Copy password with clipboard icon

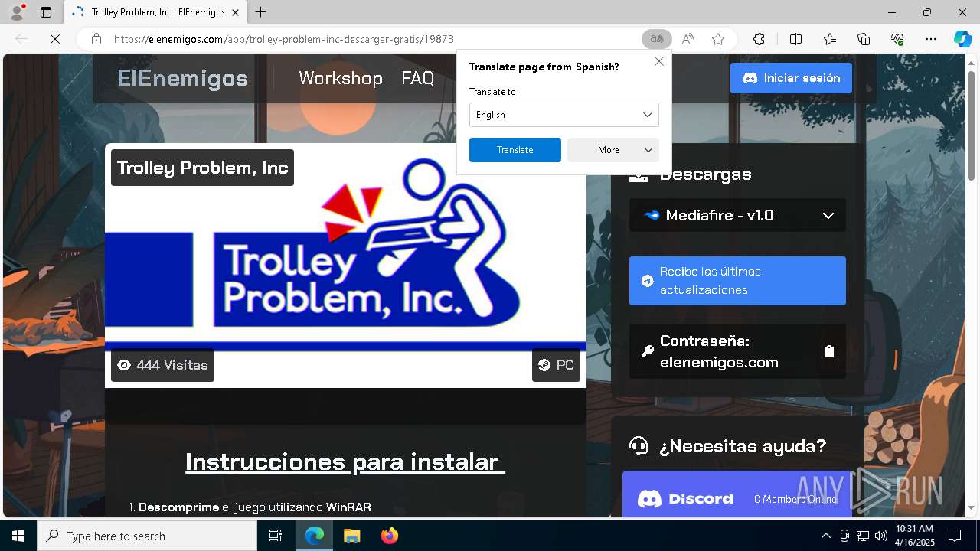tap(828, 351)
